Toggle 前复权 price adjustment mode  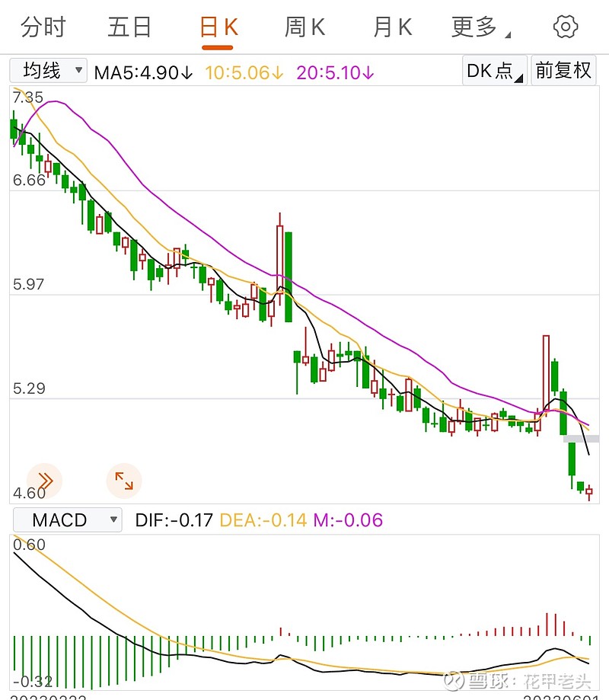point(565,70)
